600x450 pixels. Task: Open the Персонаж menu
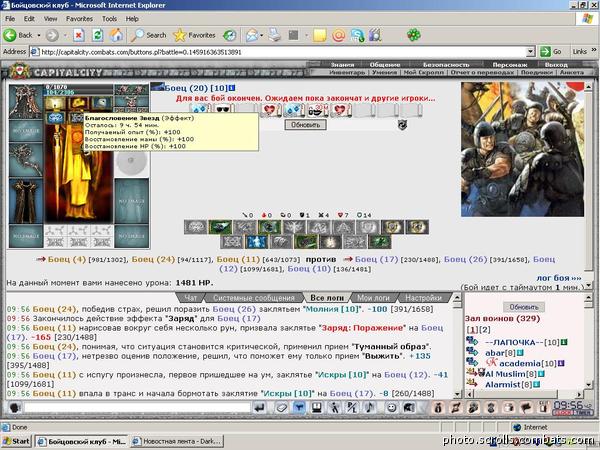point(510,65)
